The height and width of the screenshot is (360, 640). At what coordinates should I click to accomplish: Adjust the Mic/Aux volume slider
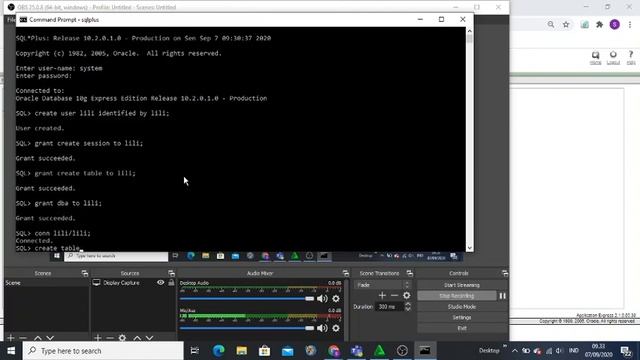247,328
